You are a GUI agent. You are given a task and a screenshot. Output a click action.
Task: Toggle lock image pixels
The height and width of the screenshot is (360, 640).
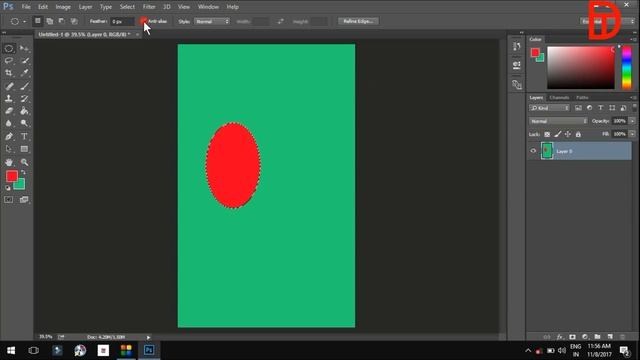[x=558, y=134]
